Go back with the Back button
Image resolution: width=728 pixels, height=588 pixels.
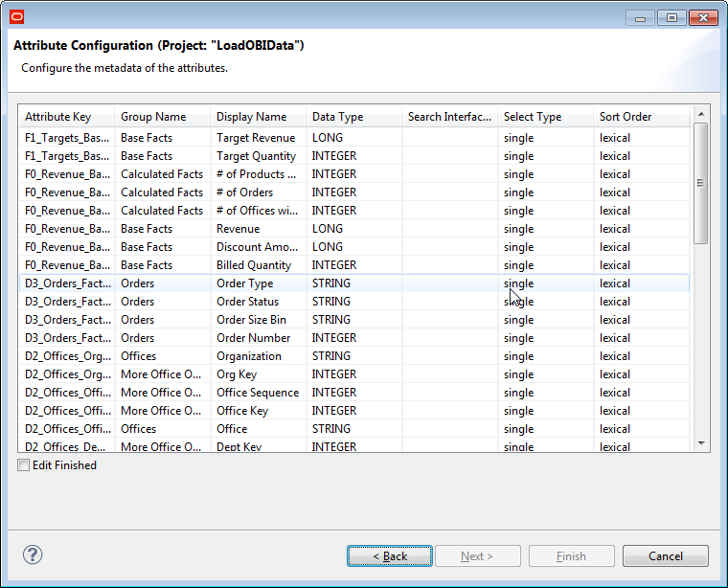[390, 556]
